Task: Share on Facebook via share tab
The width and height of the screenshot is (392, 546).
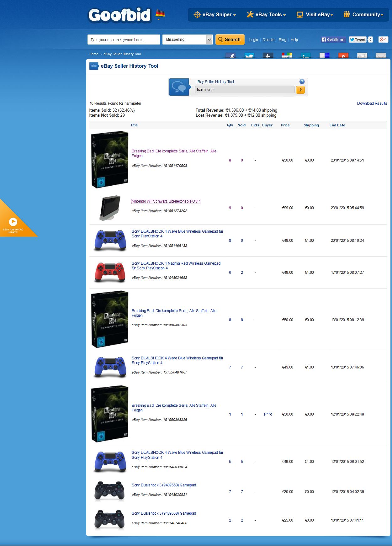Action: click(x=230, y=56)
